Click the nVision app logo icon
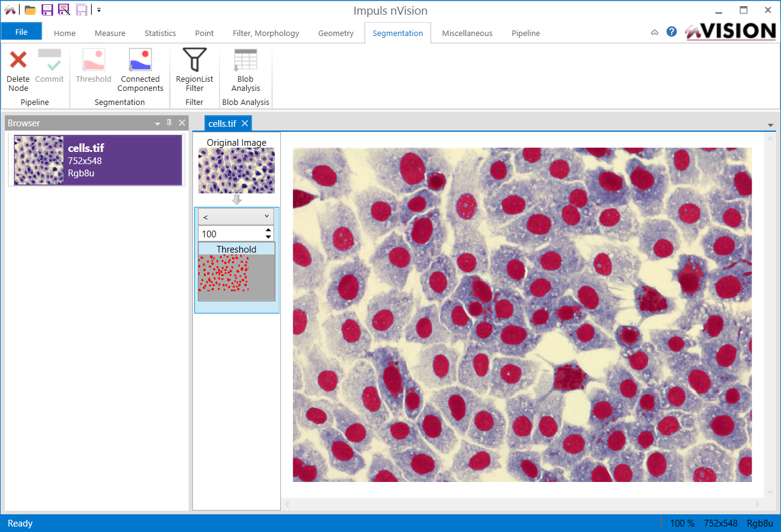Viewport: 781px width, 532px height. [10, 10]
